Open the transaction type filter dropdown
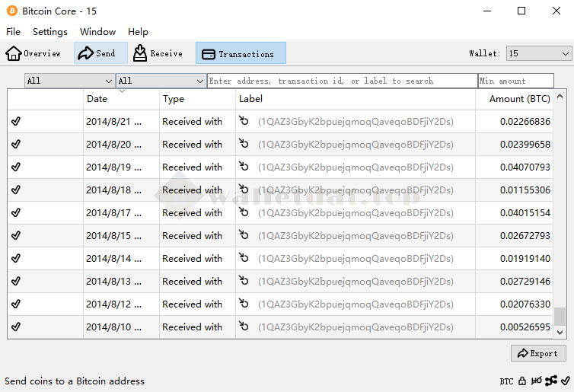Viewport: 574px width, 392px height. click(161, 81)
